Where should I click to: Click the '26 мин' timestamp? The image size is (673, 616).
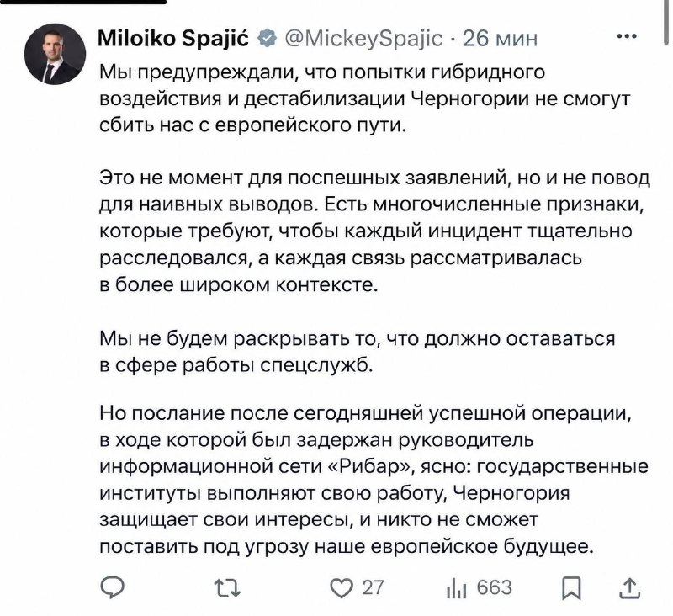point(500,39)
